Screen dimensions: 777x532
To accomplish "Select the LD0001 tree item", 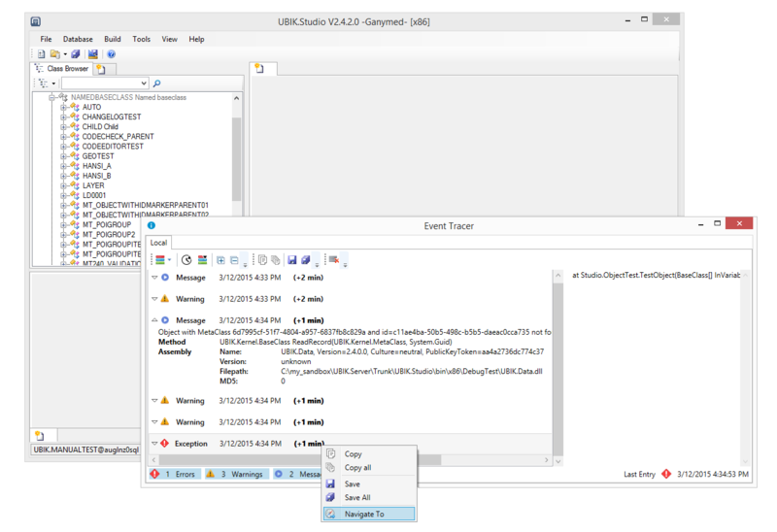I will pyautogui.click(x=94, y=196).
